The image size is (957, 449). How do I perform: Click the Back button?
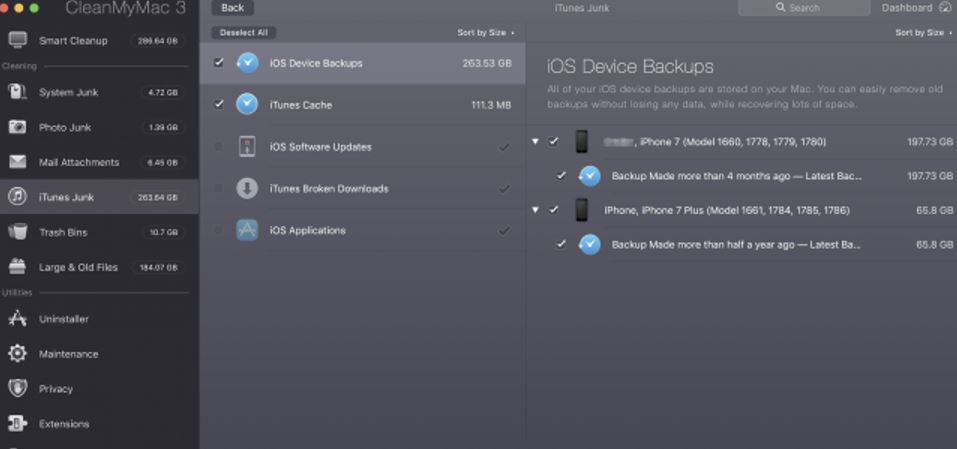[x=233, y=8]
